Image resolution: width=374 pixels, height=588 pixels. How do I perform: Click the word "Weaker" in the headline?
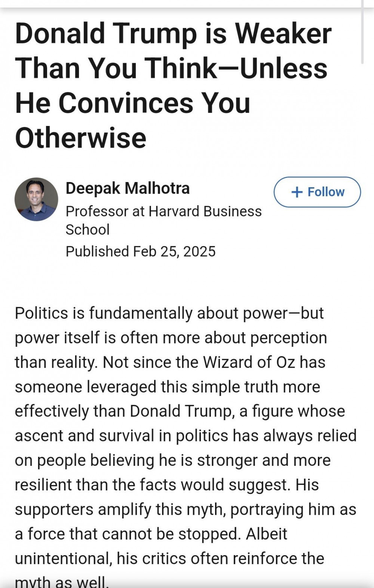[283, 34]
